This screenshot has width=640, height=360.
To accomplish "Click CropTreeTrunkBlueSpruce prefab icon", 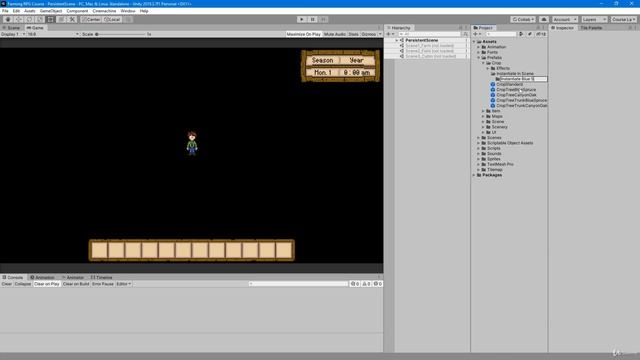I will coord(493,100).
